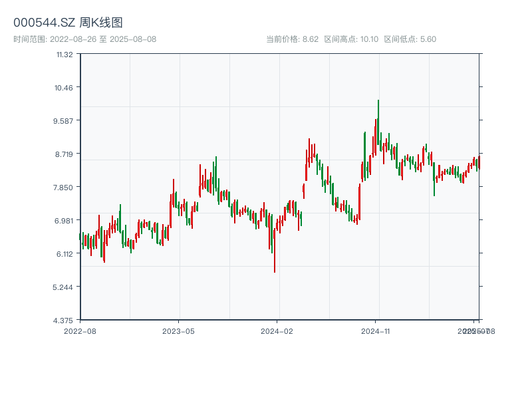The width and height of the screenshot is (532, 399).
Task: Click the 区间低点 5.60 label
Action: (x=410, y=39)
